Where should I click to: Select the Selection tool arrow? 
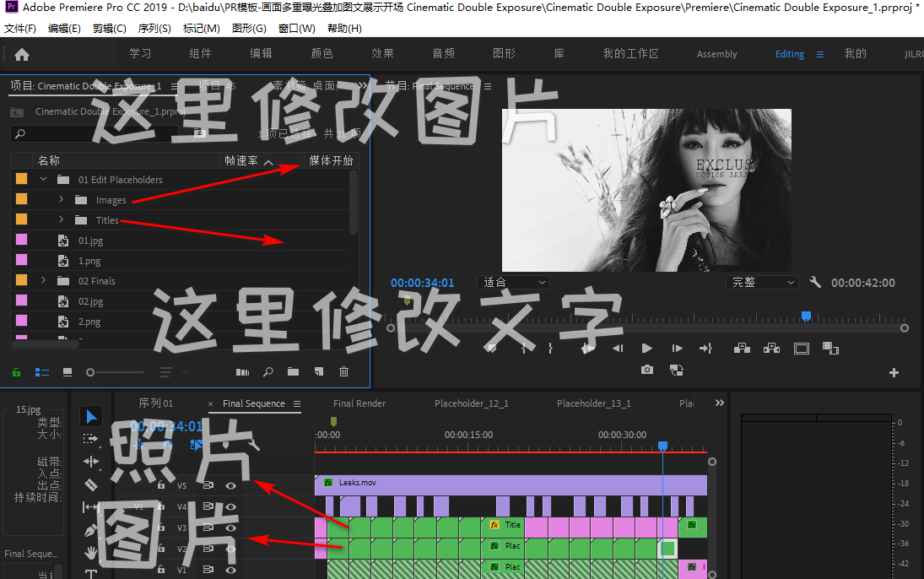(91, 417)
